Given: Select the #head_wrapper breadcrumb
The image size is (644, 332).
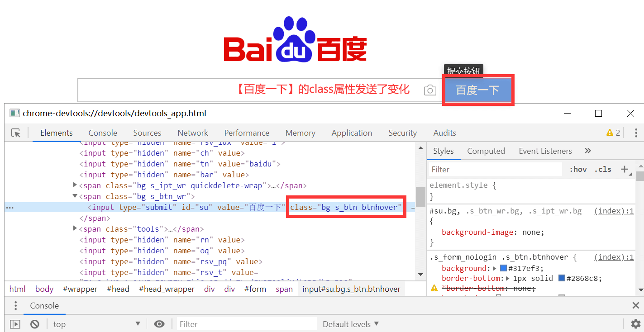Looking at the screenshot, I should pyautogui.click(x=167, y=289).
